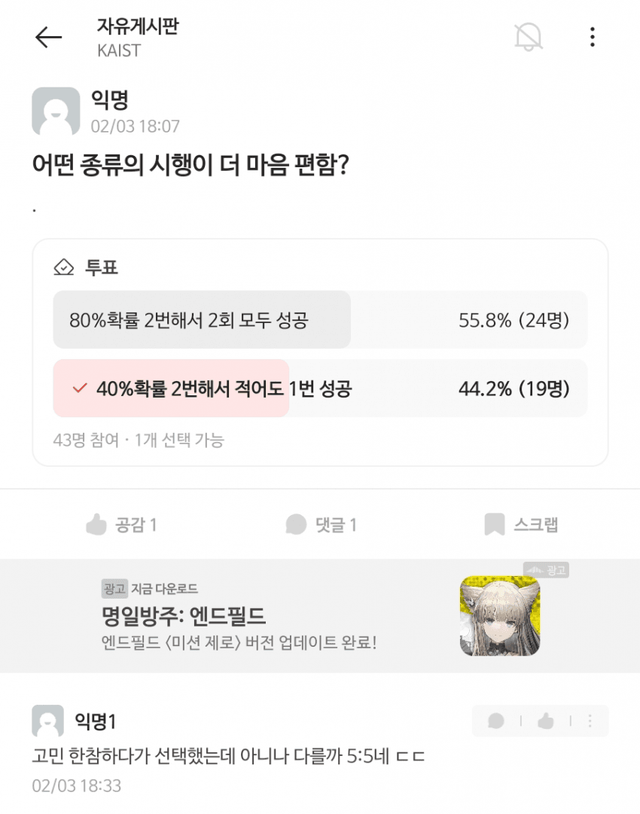Click the red progress bar of the 40% option
This screenshot has height=814, width=640.
click(x=171, y=388)
